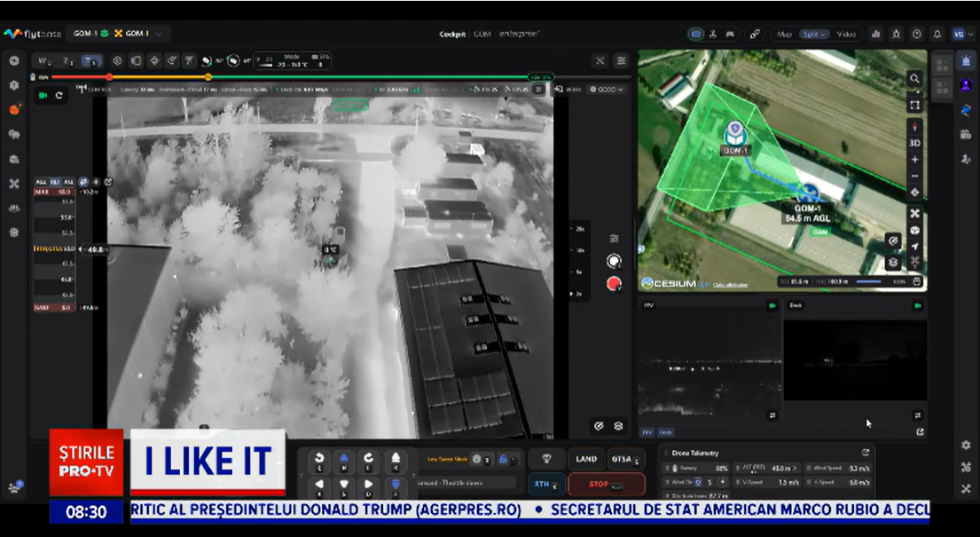This screenshot has height=537, width=980.
Task: Open the Split view dropdown
Action: coord(814,35)
